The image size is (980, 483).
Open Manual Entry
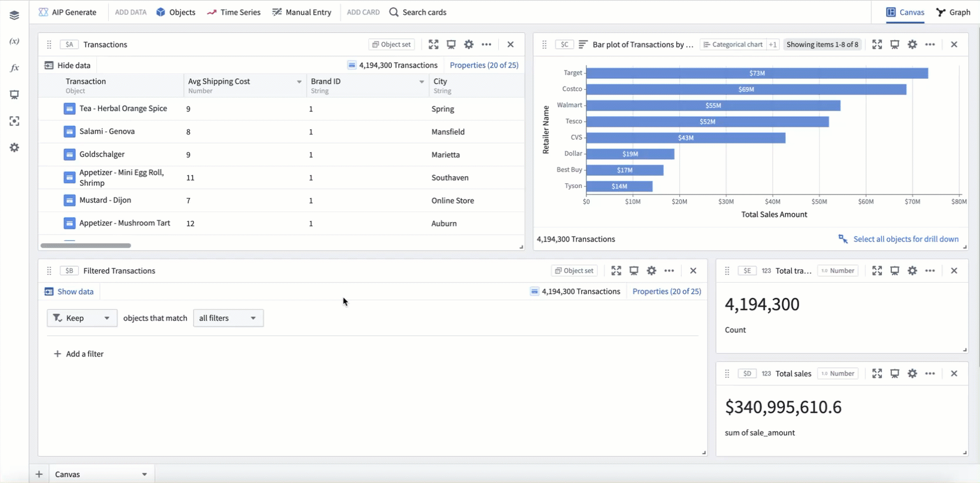[302, 12]
